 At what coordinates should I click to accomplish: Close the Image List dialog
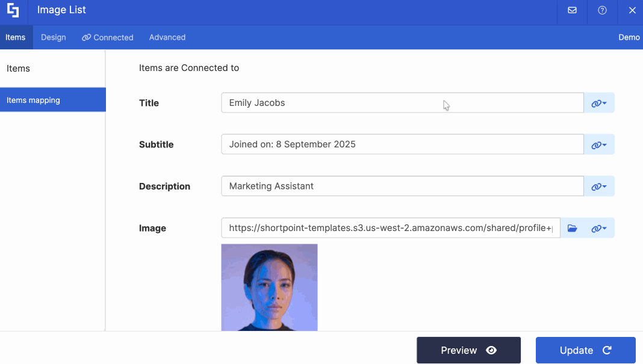pyautogui.click(x=632, y=10)
